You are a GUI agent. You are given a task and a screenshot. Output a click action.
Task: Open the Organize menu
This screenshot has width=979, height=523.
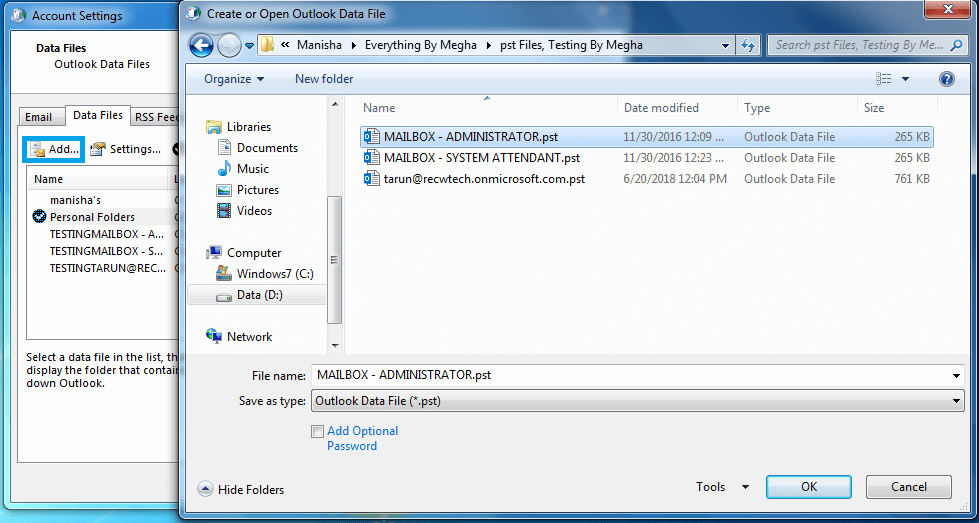(x=234, y=79)
